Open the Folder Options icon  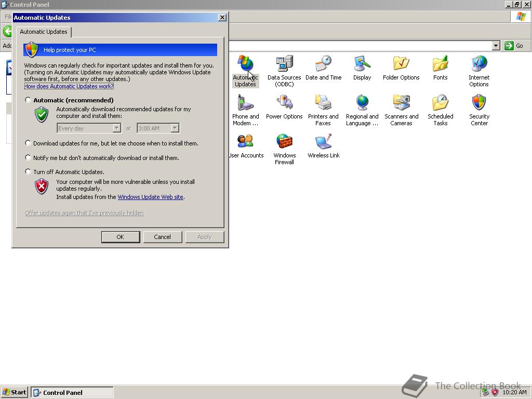point(401,68)
